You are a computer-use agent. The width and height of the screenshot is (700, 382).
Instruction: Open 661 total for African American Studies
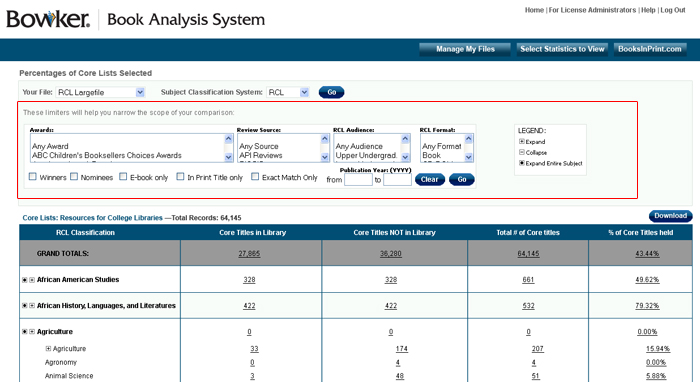click(528, 280)
